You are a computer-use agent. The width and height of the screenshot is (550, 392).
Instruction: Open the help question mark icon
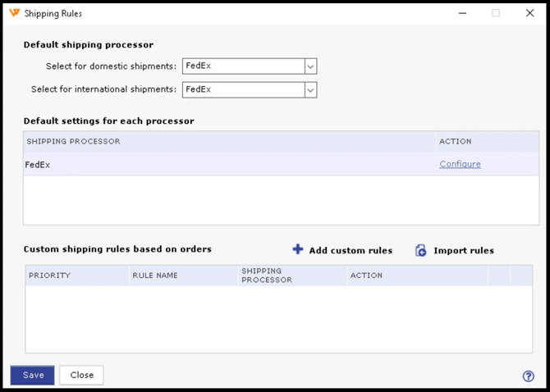[529, 376]
